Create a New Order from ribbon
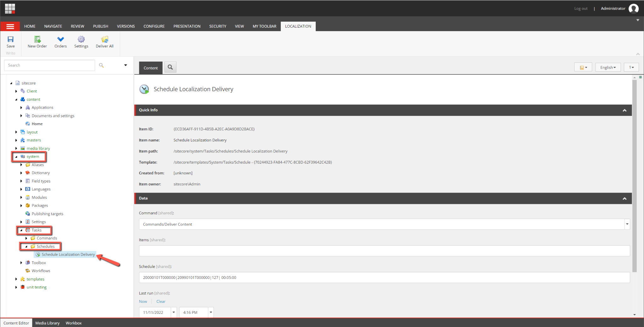644x327 pixels. point(37,42)
